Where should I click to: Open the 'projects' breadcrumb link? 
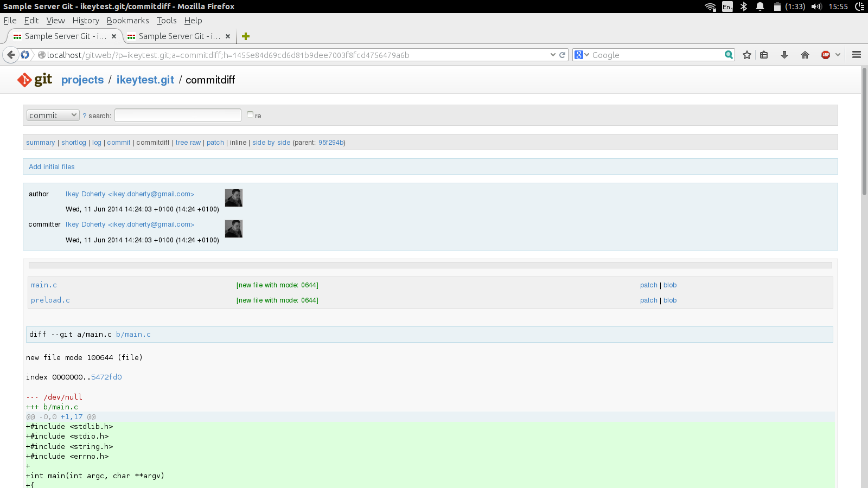click(x=82, y=80)
